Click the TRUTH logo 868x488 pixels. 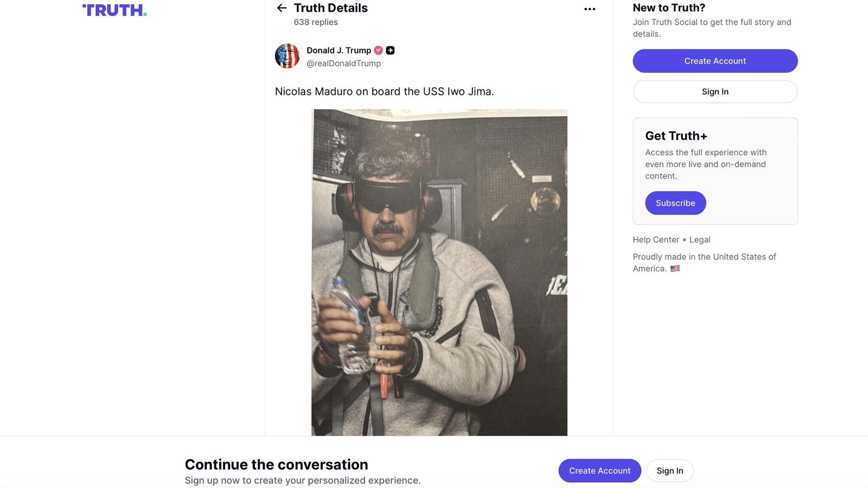(114, 10)
